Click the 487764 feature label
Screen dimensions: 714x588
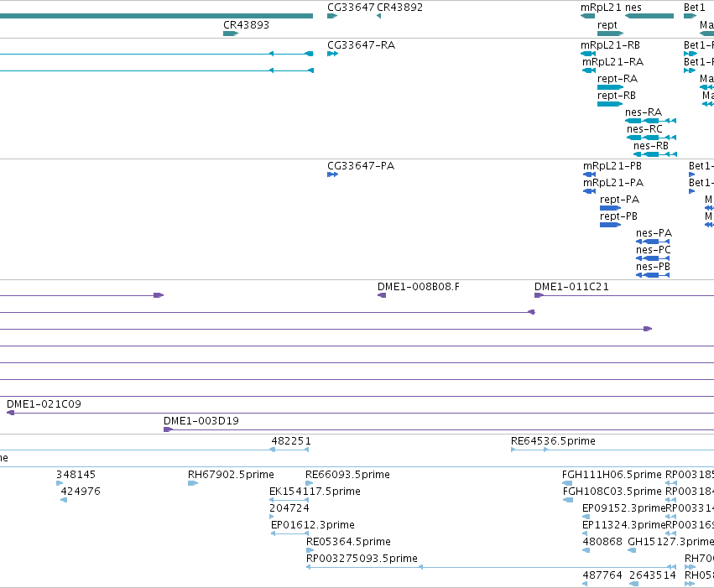point(602,575)
